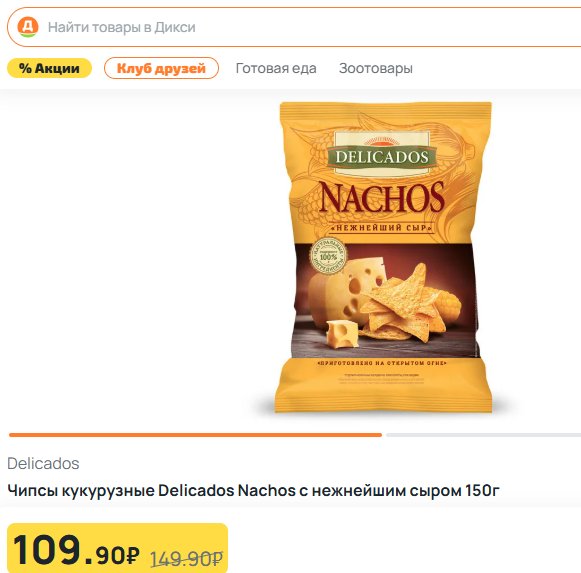Click the red NACHOS lettering on the bag
The height and width of the screenshot is (573, 581).
382,197
